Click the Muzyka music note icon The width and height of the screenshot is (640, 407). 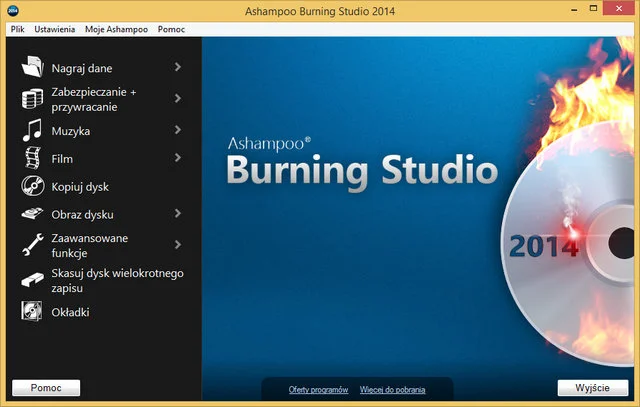pyautogui.click(x=32, y=130)
